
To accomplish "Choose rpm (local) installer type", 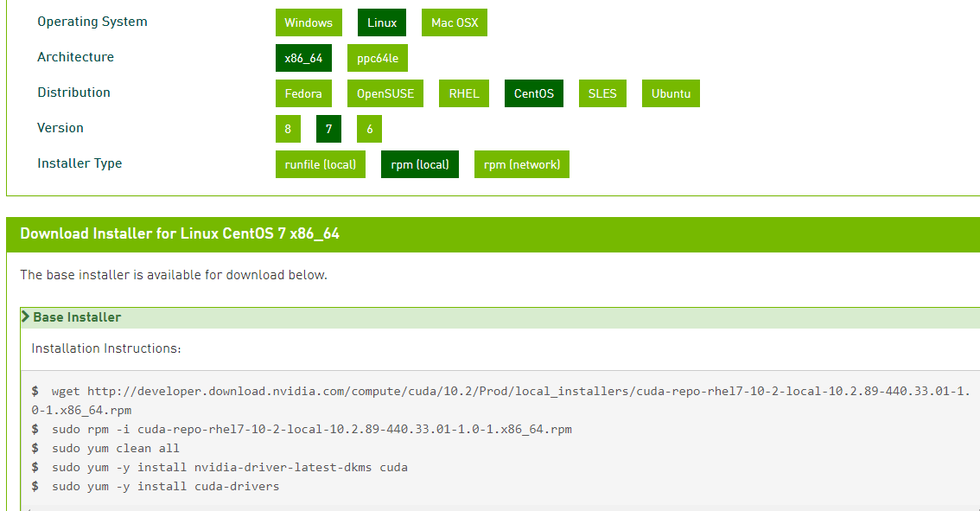I will click(x=420, y=164).
